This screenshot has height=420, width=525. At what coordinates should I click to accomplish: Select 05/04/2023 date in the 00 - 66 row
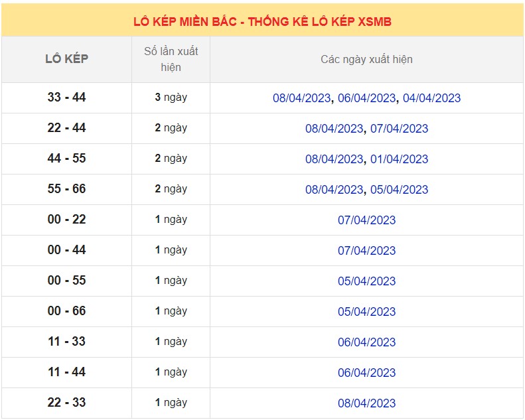pos(366,312)
